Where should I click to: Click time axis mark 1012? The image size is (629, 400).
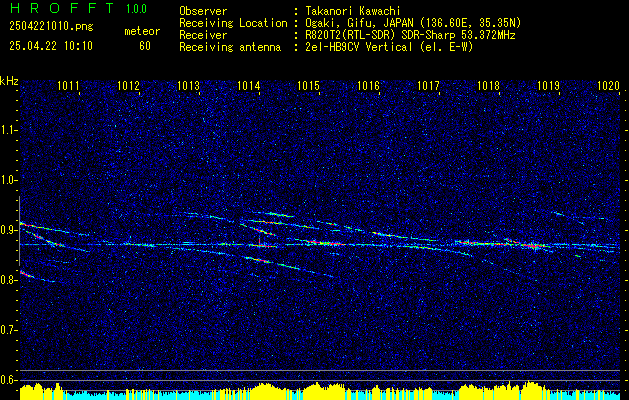click(x=128, y=85)
